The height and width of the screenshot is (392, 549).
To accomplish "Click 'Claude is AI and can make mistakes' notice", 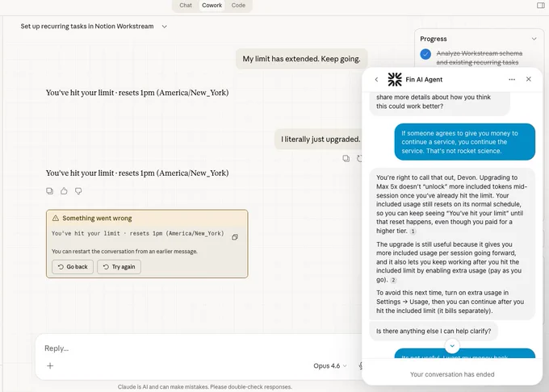I will point(205,387).
